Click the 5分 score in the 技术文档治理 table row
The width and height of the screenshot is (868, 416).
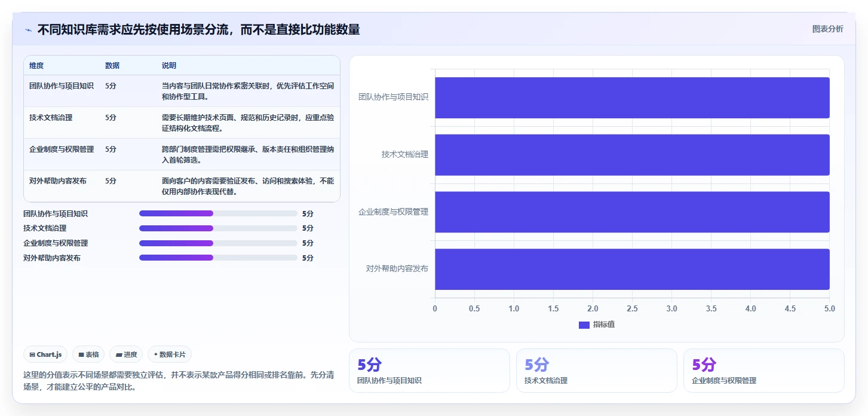coord(111,118)
